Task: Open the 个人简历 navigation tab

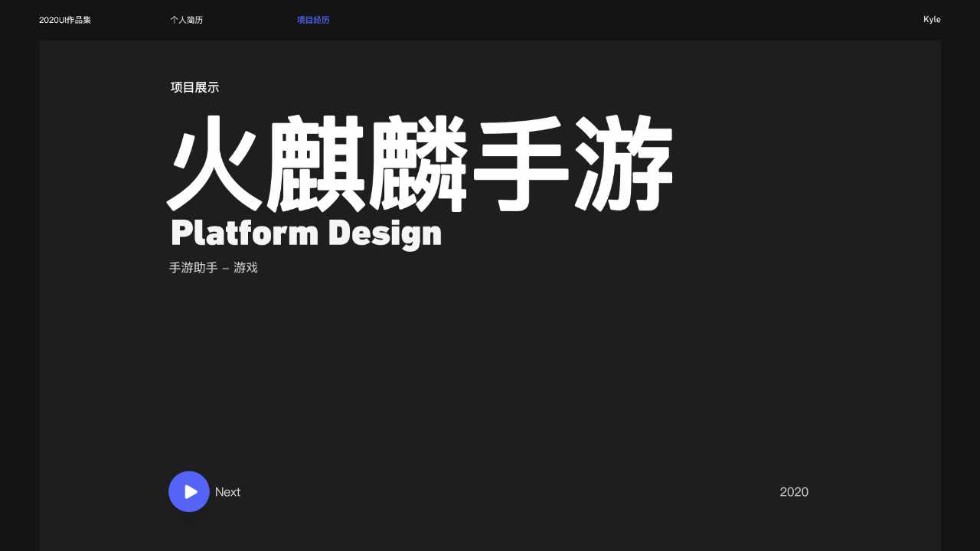Action: coord(187,20)
